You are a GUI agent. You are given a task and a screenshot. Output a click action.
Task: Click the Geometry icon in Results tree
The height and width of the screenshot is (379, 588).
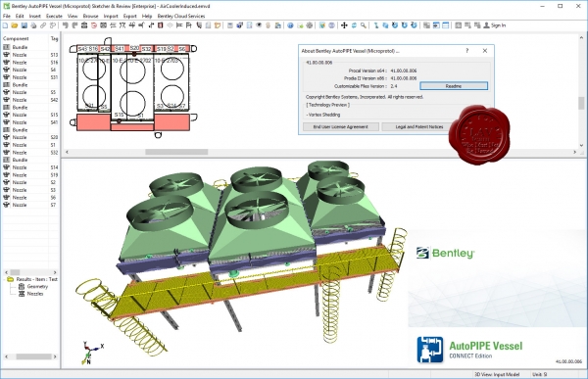22,286
